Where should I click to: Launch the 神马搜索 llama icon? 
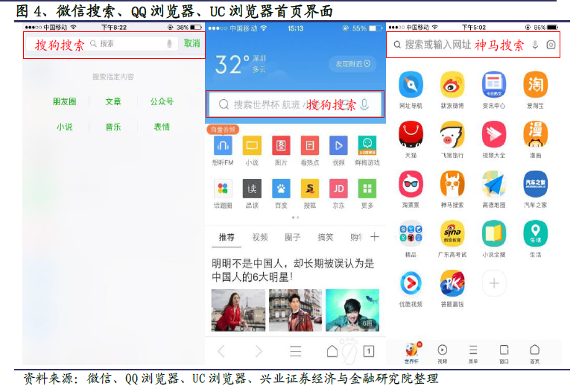452,184
